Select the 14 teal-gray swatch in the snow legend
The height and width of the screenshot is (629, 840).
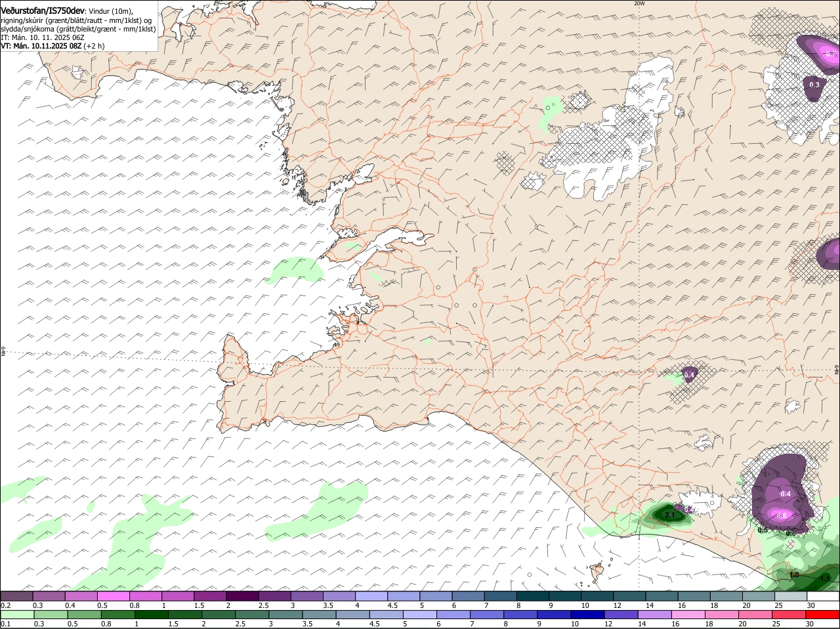[x=662, y=596]
